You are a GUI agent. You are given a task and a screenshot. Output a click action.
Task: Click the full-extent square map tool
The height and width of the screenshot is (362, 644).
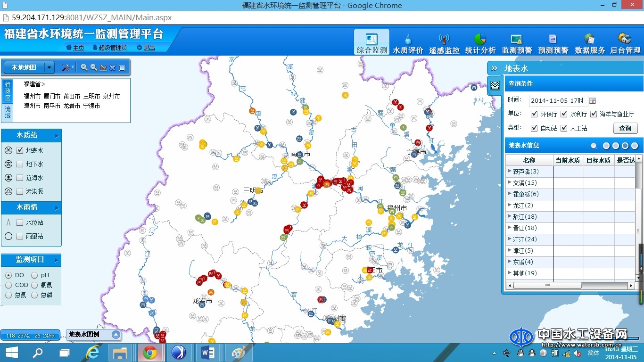tap(122, 67)
